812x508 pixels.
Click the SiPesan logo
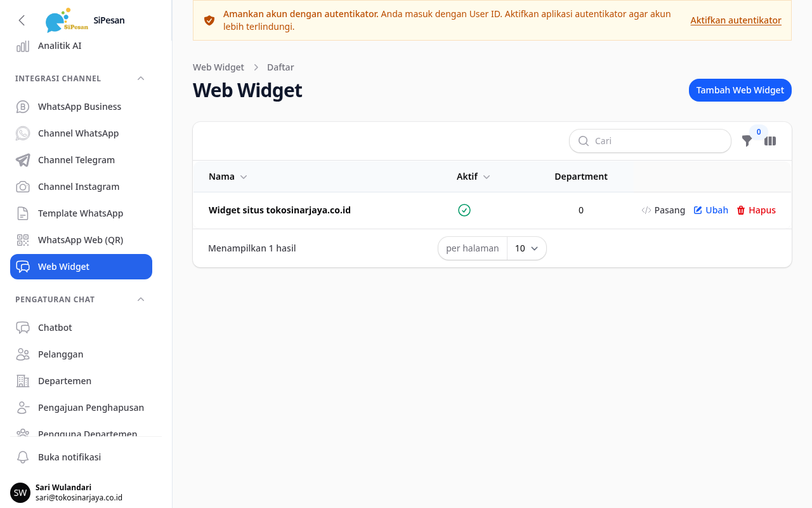coord(67,20)
